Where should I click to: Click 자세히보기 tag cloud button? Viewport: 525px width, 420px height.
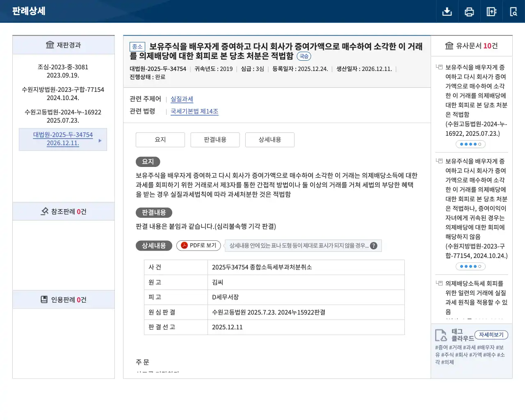click(x=491, y=335)
